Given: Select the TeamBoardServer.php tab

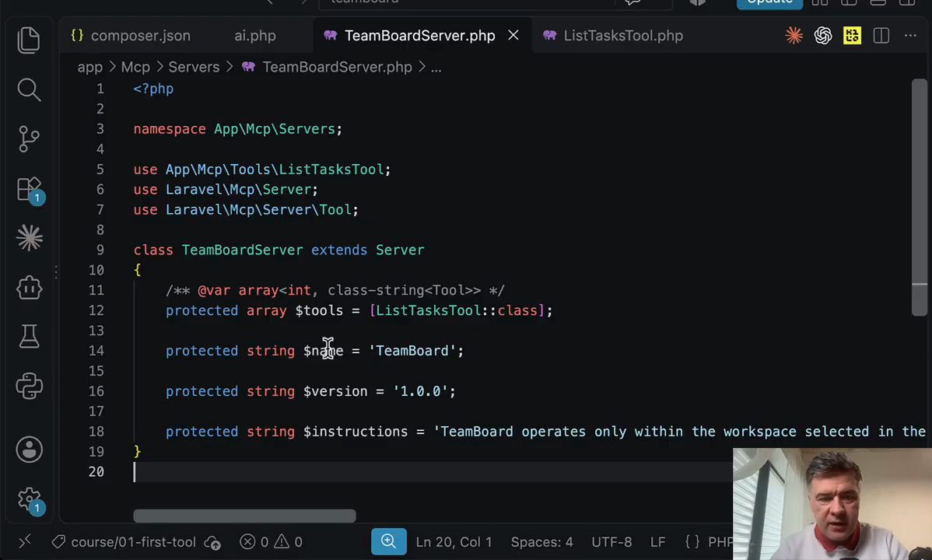Looking at the screenshot, I should click(419, 36).
